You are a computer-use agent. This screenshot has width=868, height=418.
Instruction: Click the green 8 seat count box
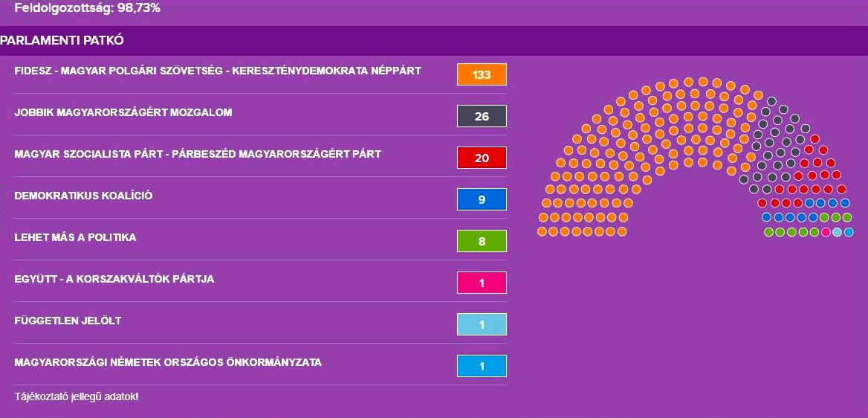pyautogui.click(x=482, y=241)
